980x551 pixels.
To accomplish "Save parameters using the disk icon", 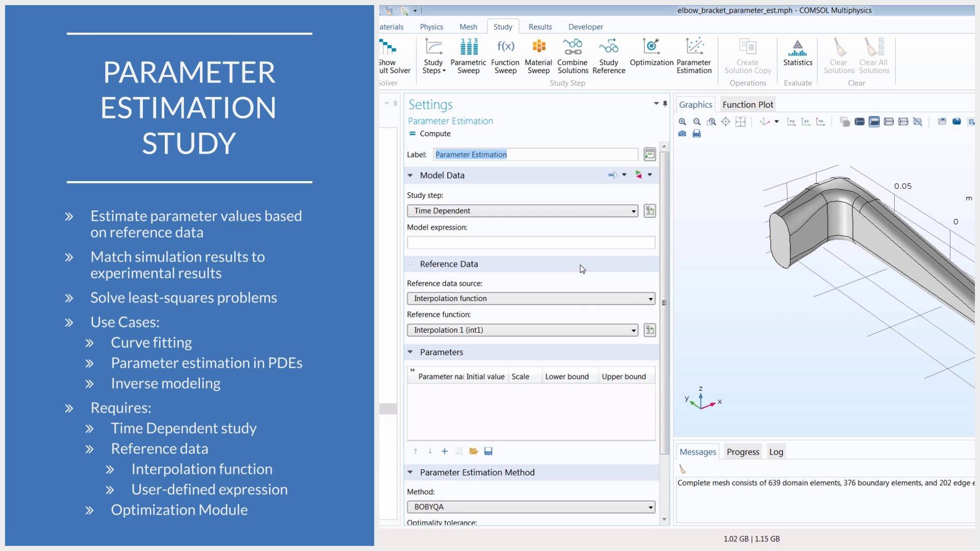I will 488,452.
